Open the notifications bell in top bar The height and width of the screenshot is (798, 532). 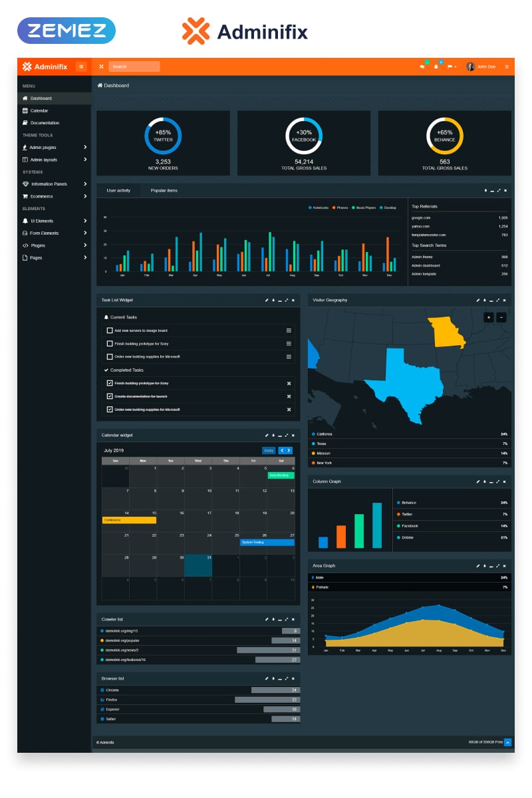click(x=436, y=66)
